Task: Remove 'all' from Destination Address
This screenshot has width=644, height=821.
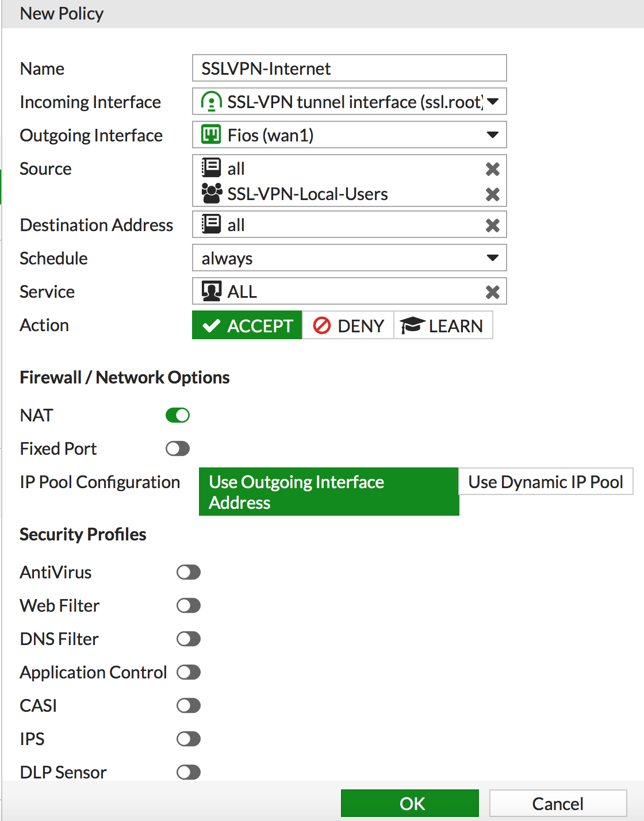Action: (492, 225)
